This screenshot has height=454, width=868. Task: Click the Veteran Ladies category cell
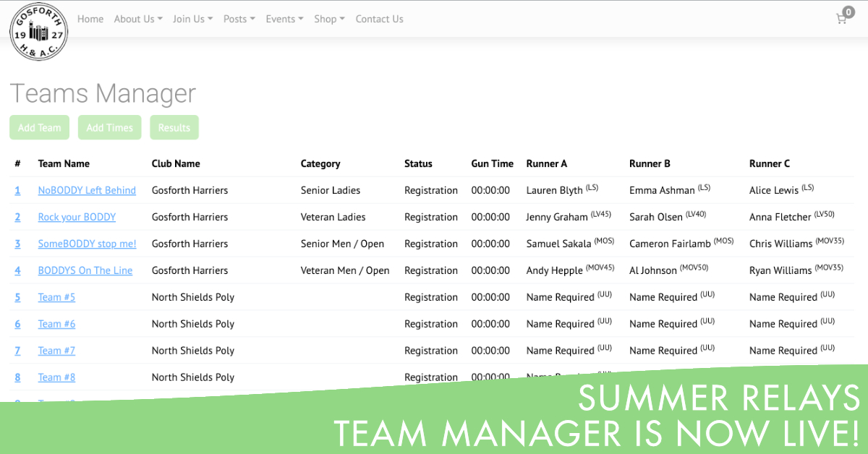click(333, 217)
